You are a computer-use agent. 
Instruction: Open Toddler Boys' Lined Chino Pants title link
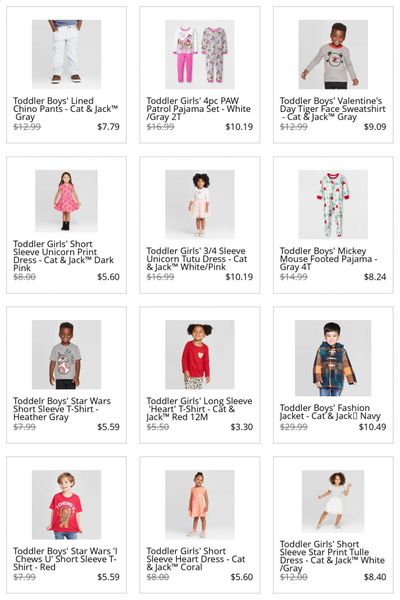point(65,109)
